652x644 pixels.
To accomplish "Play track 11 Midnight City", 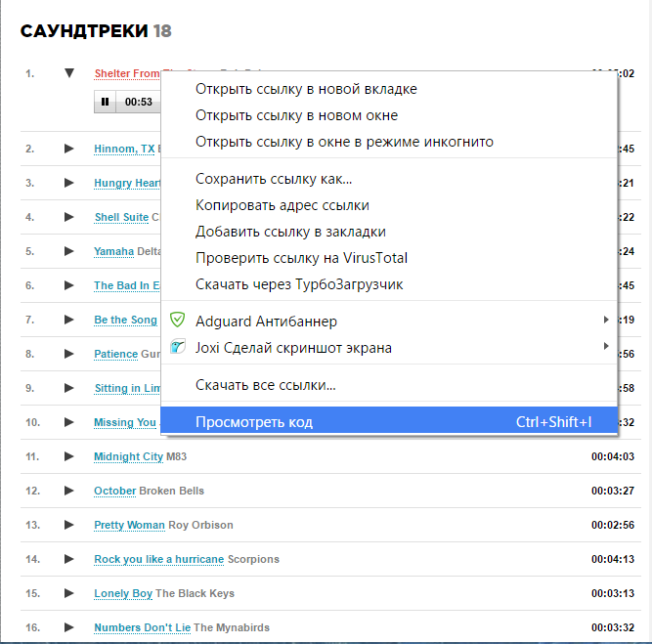I will coord(69,456).
